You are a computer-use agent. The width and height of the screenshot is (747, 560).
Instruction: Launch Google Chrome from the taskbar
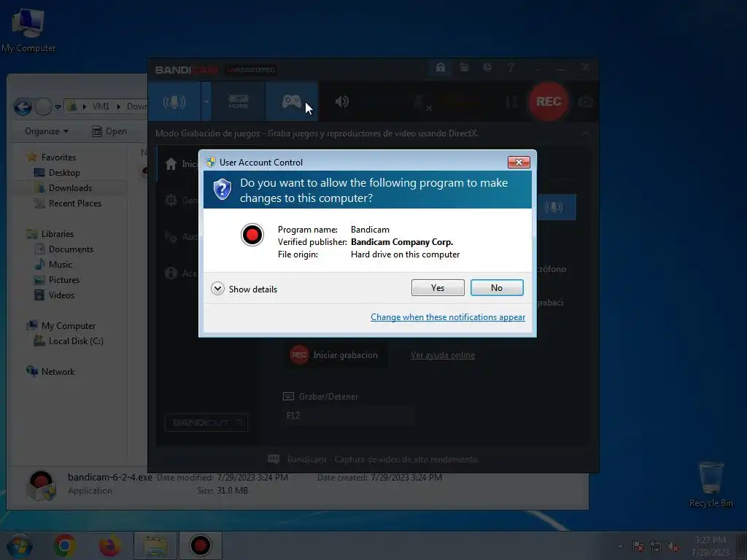(65, 545)
